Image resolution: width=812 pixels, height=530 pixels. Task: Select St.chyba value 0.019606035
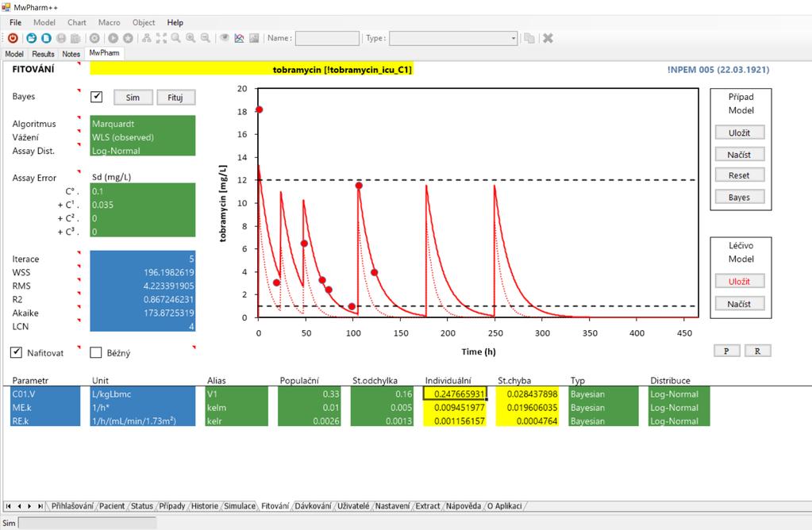(527, 407)
